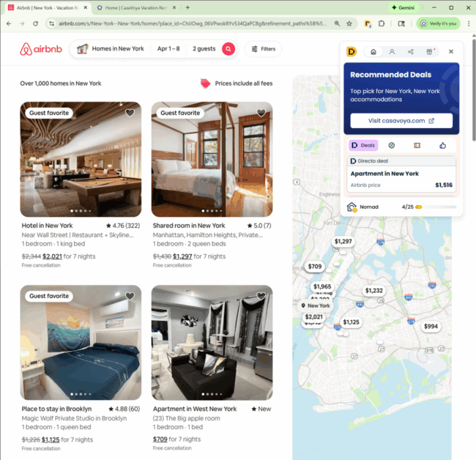Open the Directo profile icon tab
The image size is (476, 460).
(x=392, y=51)
